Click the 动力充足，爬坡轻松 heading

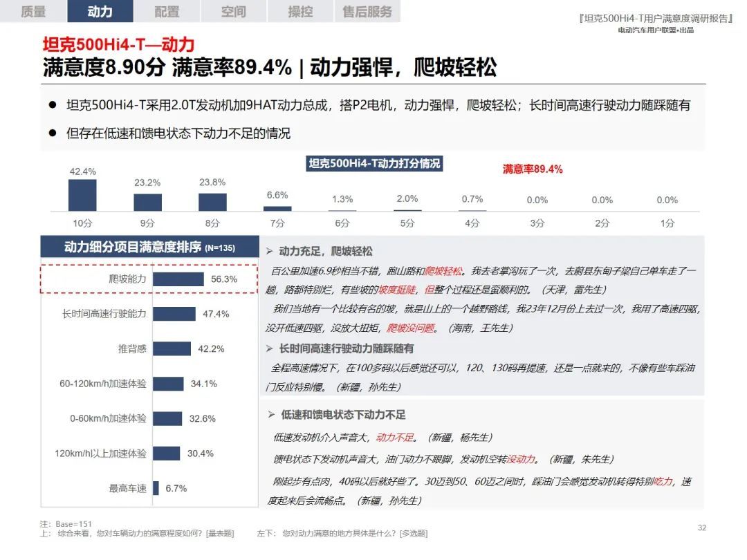click(326, 252)
